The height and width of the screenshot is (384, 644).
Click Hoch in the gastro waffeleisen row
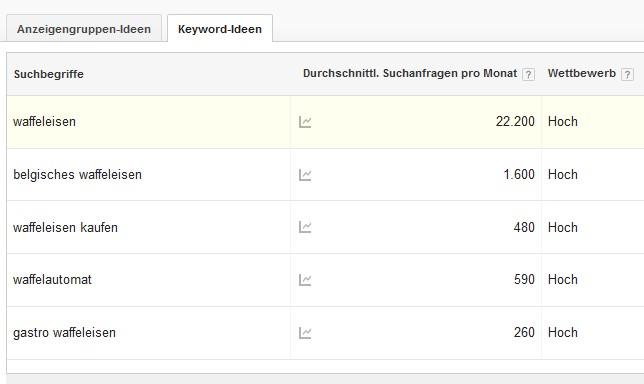(563, 332)
